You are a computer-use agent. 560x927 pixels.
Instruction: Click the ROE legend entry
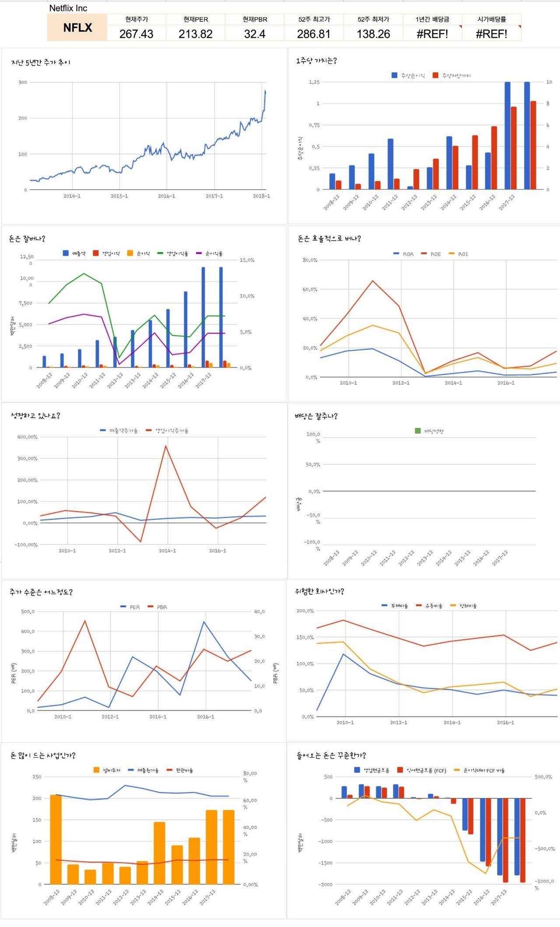click(431, 254)
